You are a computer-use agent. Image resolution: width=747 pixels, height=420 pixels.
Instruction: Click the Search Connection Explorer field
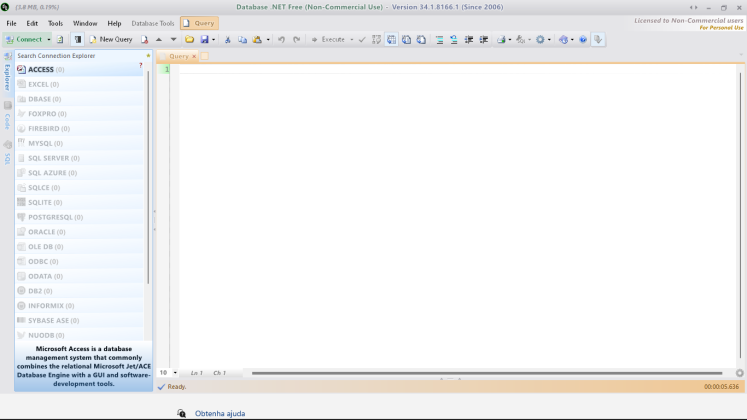(x=80, y=56)
